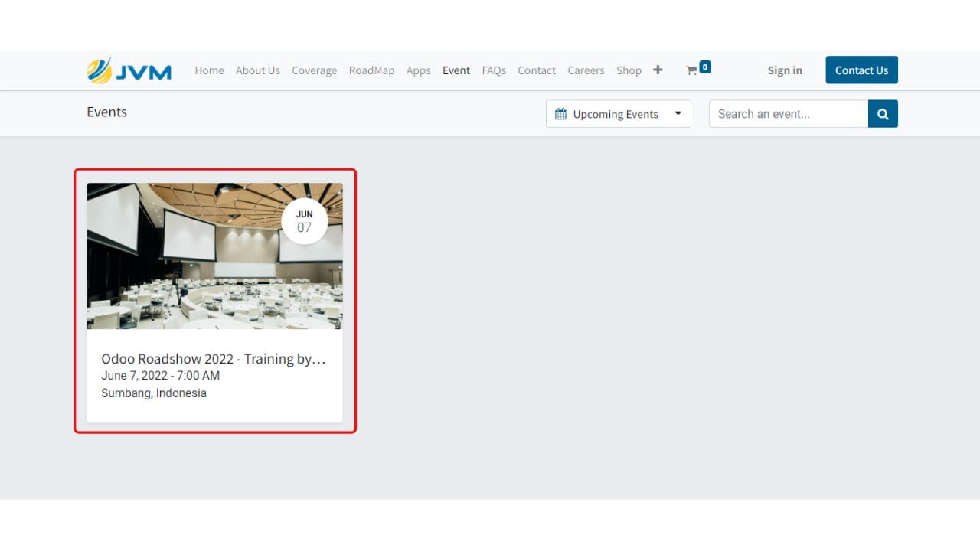Click the magnifier search button
This screenshot has width=980, height=551.
[883, 114]
